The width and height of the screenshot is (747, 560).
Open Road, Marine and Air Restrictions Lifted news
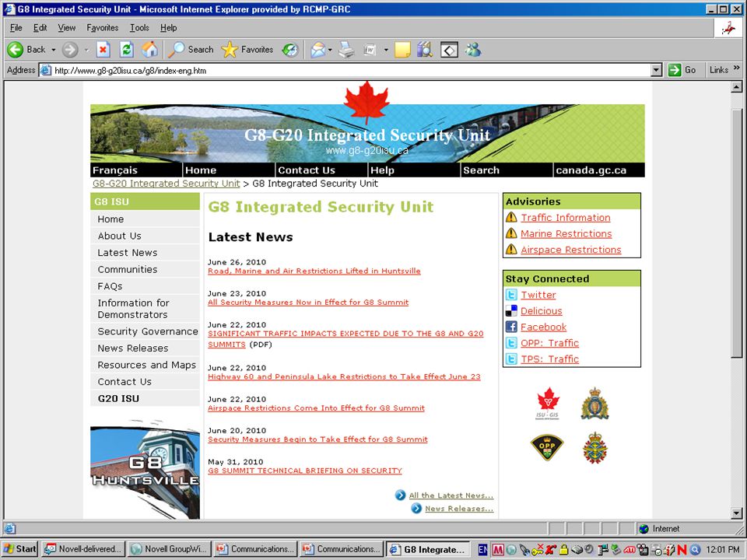pos(314,271)
